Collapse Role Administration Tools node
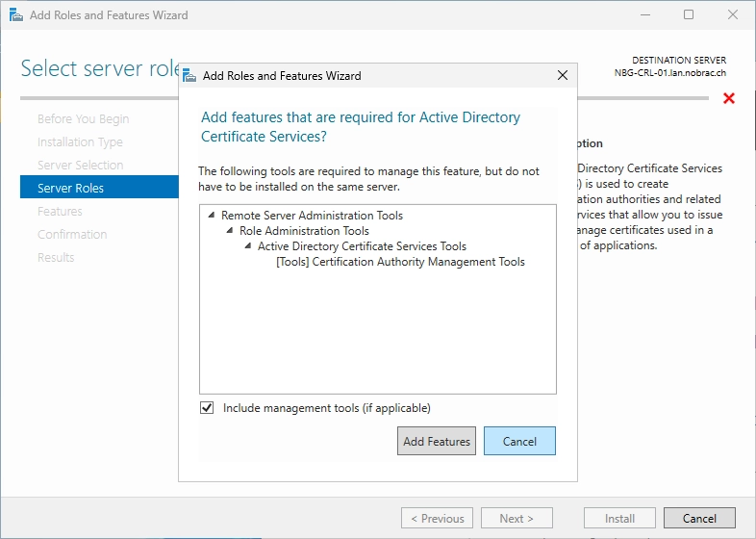Image resolution: width=756 pixels, height=539 pixels. (x=230, y=230)
